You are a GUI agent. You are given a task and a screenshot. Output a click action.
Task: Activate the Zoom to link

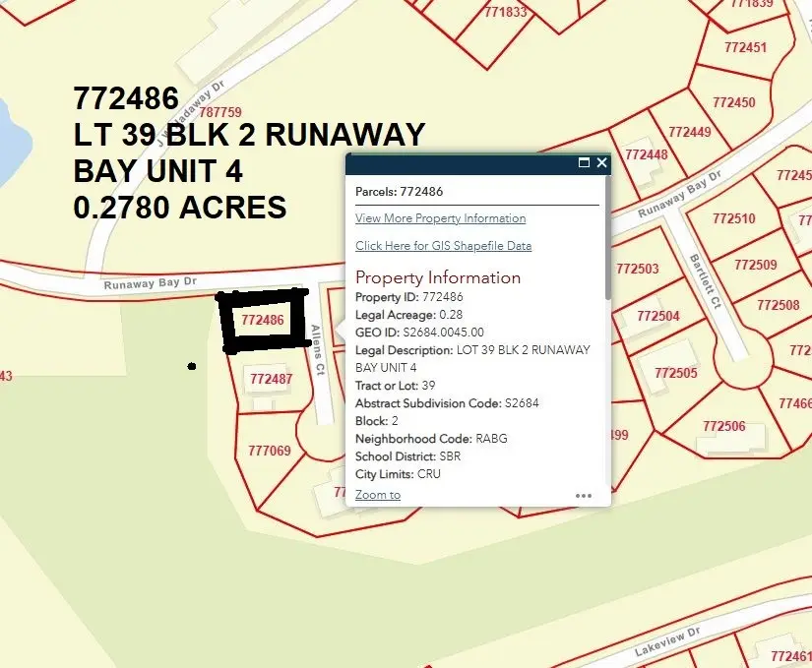[x=377, y=495]
